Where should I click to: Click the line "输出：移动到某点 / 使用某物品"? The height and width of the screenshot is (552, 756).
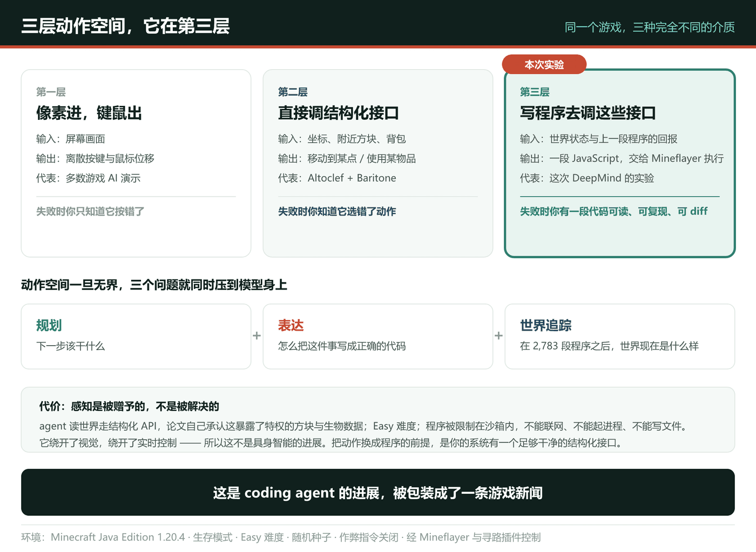pyautogui.click(x=347, y=158)
